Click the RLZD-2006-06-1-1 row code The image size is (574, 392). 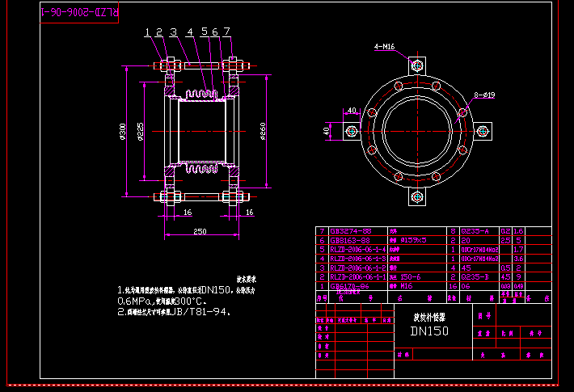coord(357,276)
